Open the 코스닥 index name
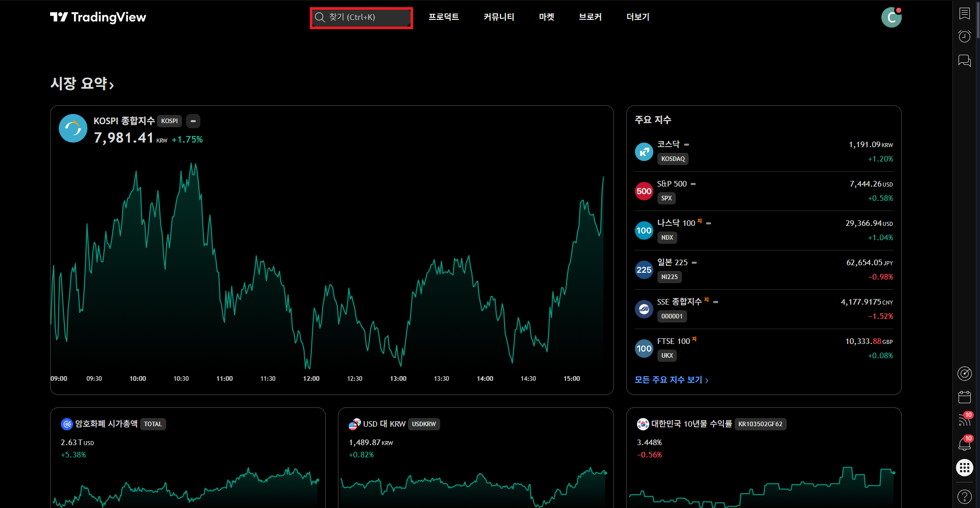The height and width of the screenshot is (508, 980). coord(668,144)
